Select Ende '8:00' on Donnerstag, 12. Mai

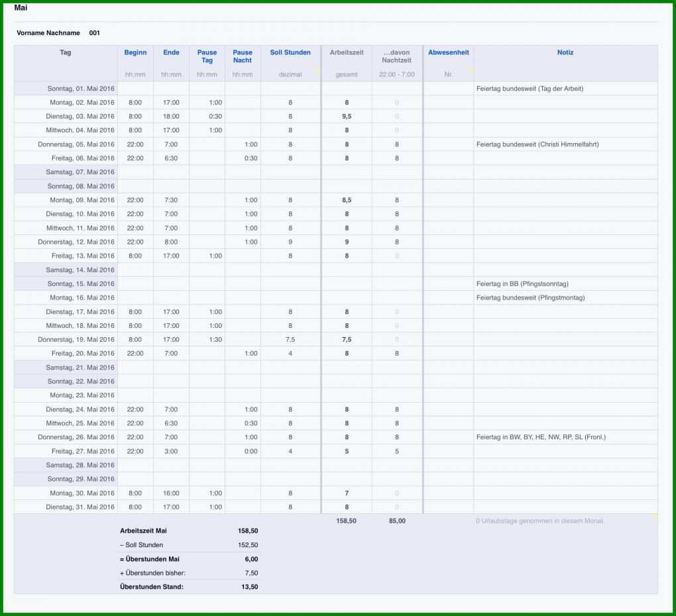coord(171,242)
